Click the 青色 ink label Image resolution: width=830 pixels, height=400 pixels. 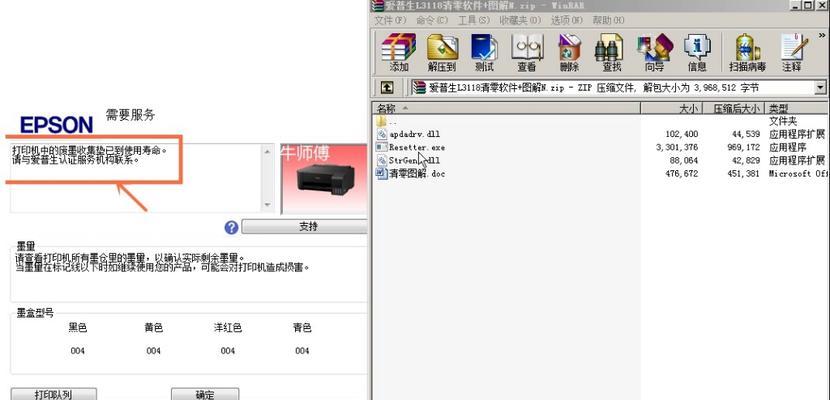(302, 328)
